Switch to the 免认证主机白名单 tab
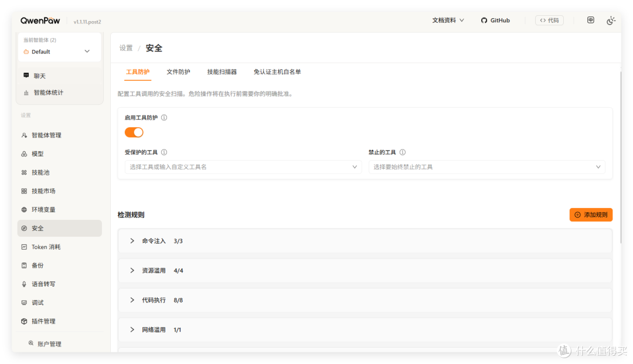Image resolution: width=633 pixels, height=364 pixels. (x=277, y=72)
